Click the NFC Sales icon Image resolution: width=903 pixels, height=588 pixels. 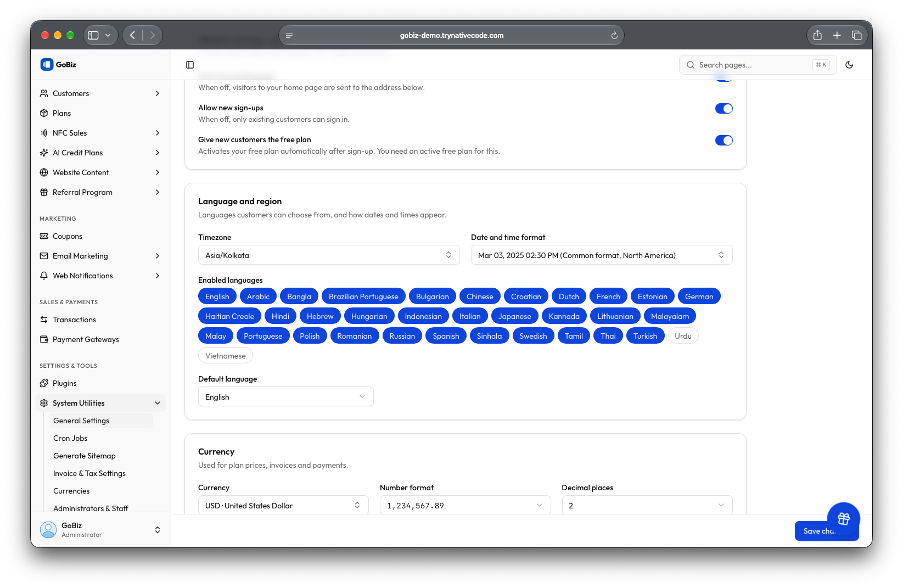coord(44,133)
